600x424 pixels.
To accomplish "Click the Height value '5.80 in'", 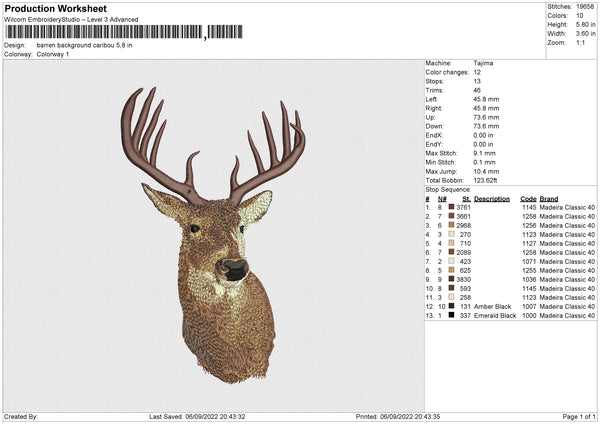I will pos(586,24).
